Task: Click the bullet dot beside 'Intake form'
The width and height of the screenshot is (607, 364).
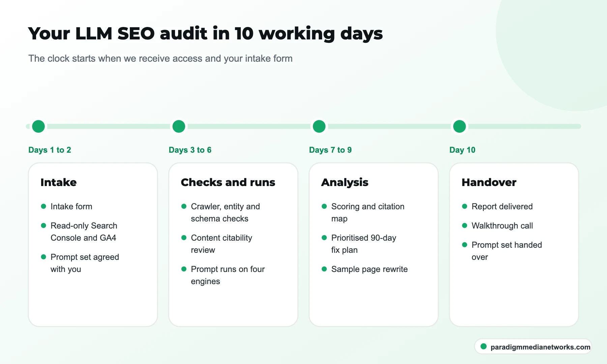Action: [44, 206]
